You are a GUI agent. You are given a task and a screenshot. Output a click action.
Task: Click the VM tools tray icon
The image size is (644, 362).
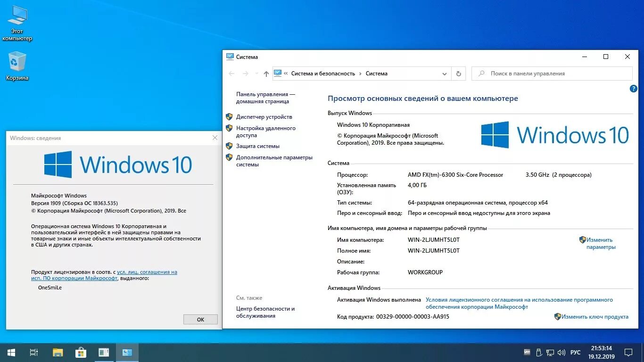528,352
